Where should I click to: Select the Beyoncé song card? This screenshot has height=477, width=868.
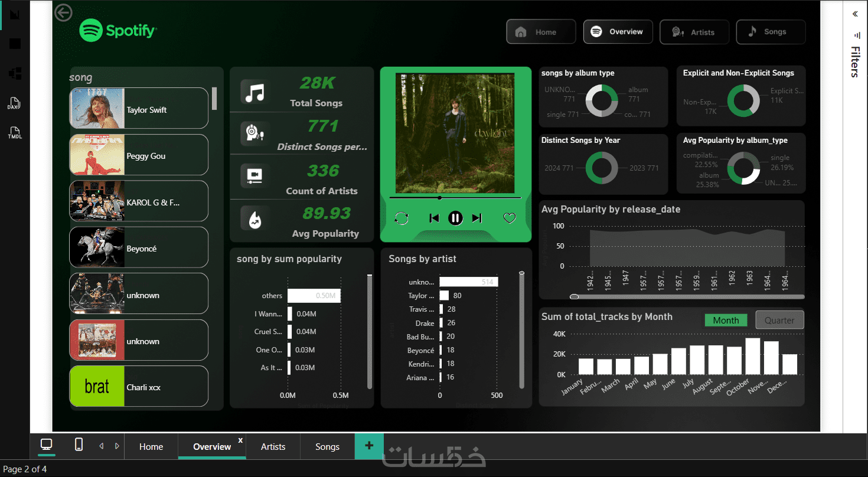139,247
